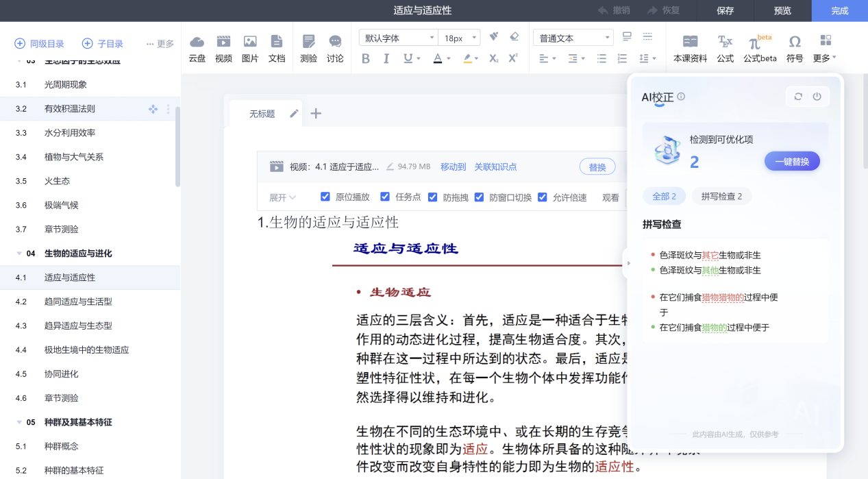868x479 pixels.
Task: Toggle the 防拖拽 checkbox
Action: [433, 197]
